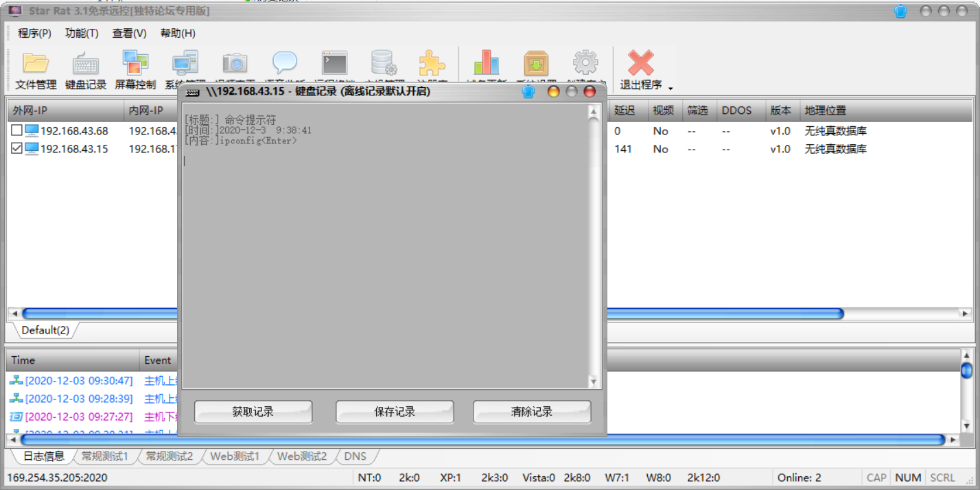Click the host list horizontal scrollbar thumb

point(432,314)
